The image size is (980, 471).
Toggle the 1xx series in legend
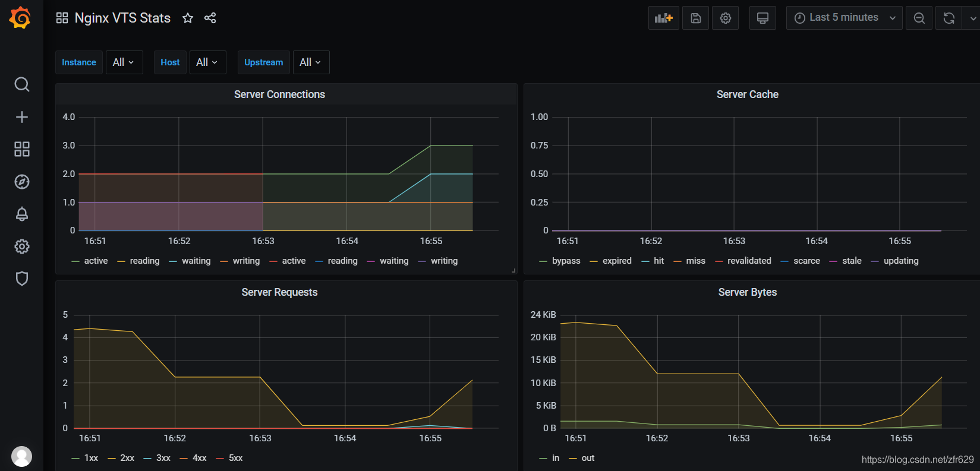(91, 458)
